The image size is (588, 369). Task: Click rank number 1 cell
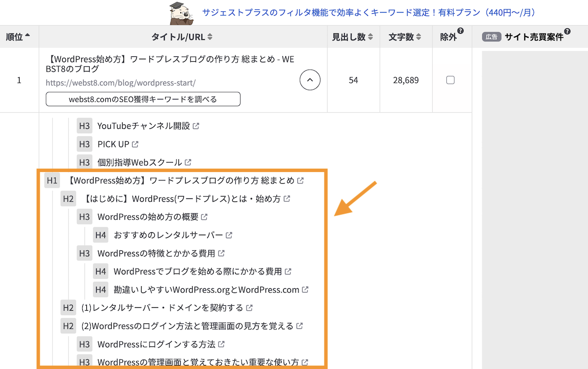(x=19, y=80)
